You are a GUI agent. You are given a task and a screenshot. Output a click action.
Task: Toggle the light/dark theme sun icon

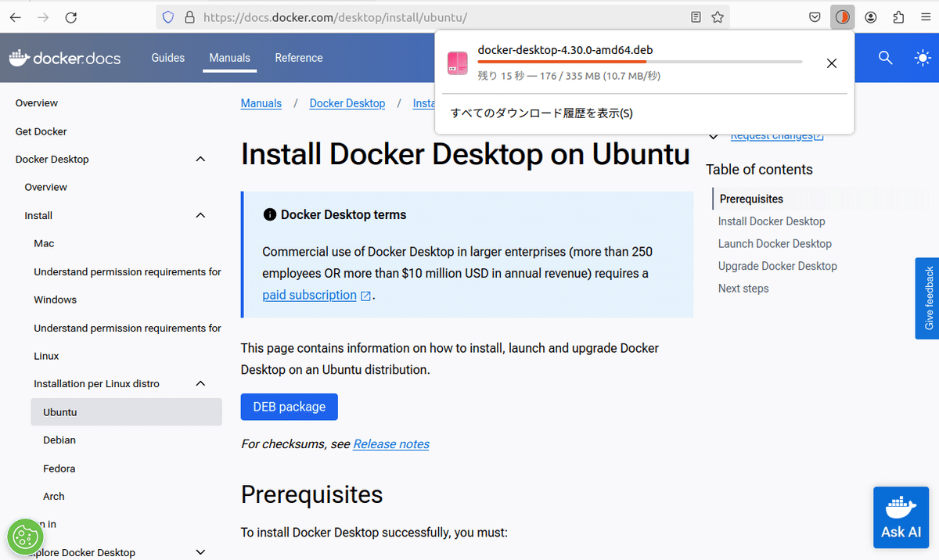tap(922, 57)
